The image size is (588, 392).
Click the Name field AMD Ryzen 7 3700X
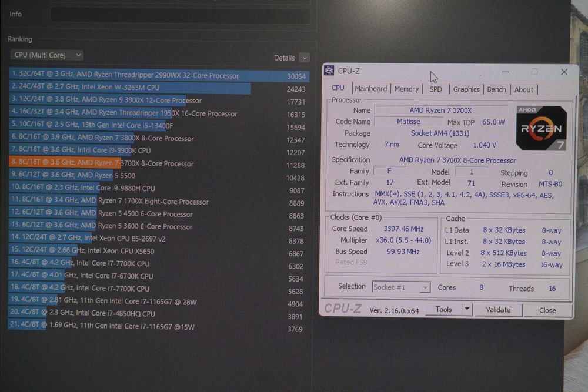click(x=440, y=110)
